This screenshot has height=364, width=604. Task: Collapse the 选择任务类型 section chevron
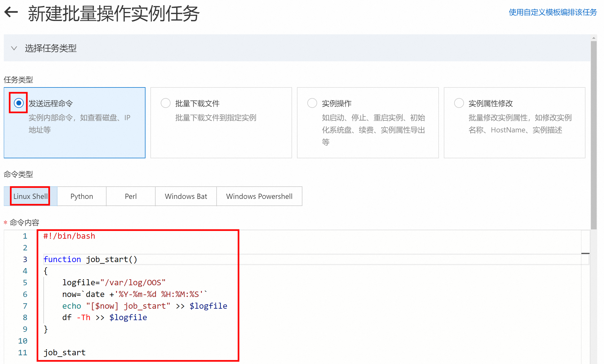point(14,48)
